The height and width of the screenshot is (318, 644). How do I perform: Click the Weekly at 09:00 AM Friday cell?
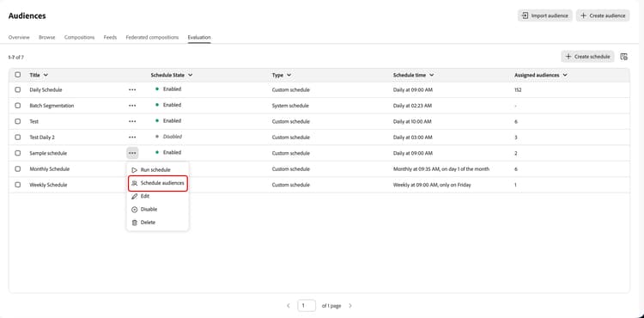[432, 185]
